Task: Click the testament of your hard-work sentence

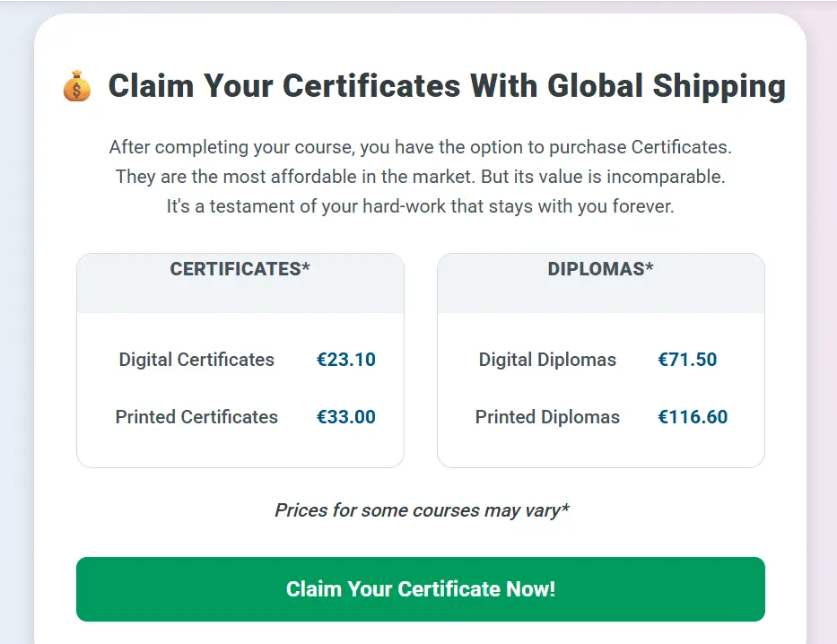Action: click(x=420, y=206)
